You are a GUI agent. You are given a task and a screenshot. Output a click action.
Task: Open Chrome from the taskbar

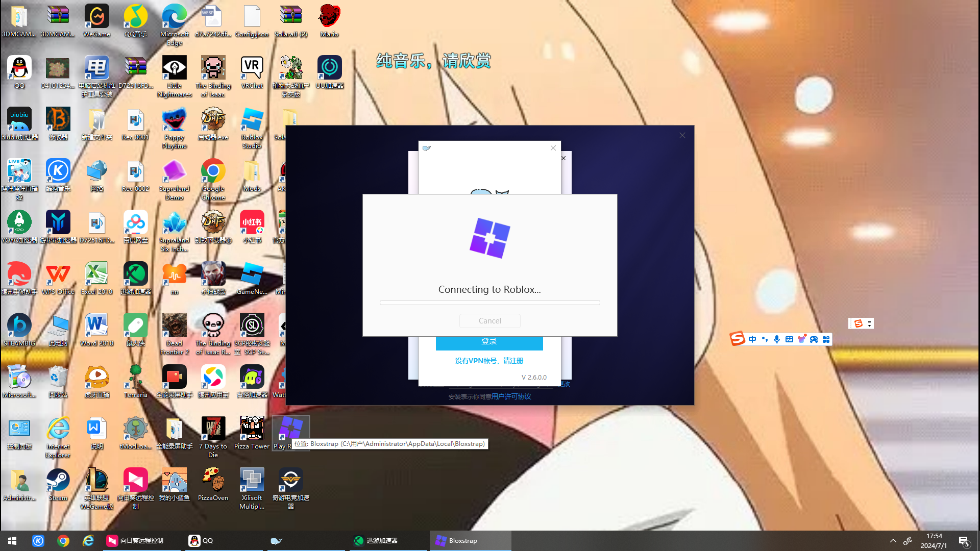click(63, 541)
